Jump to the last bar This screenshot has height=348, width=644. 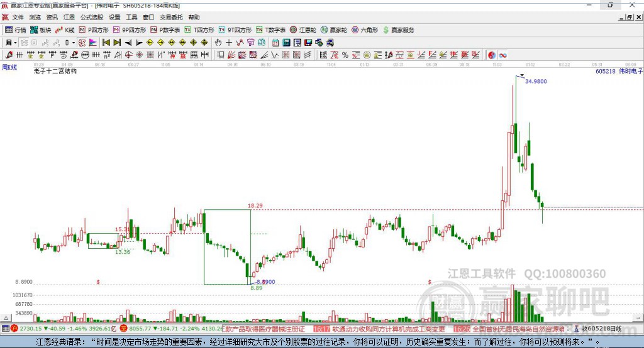(117, 43)
